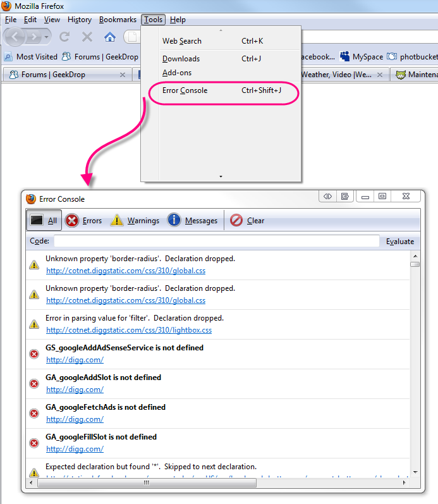Show only Errors in Error Console
The image size is (438, 504).
click(84, 221)
